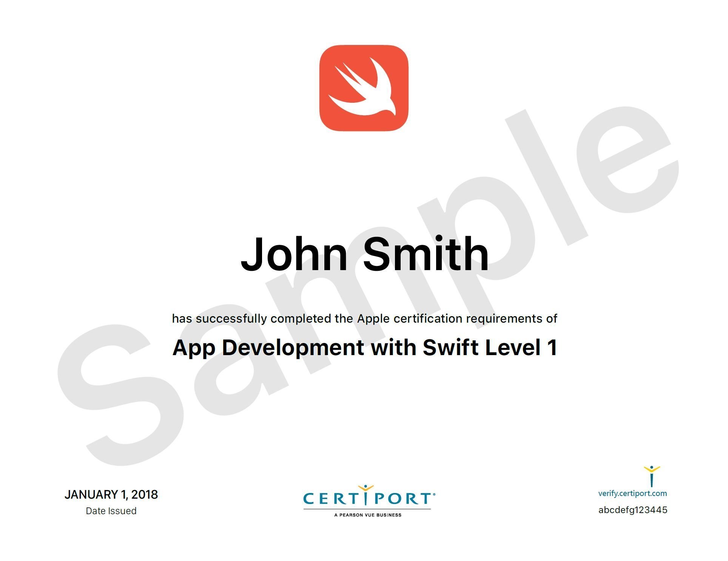Image resolution: width=728 pixels, height=561 pixels.
Task: Click the JANUARY 1, 2018 date
Action: coord(111,495)
